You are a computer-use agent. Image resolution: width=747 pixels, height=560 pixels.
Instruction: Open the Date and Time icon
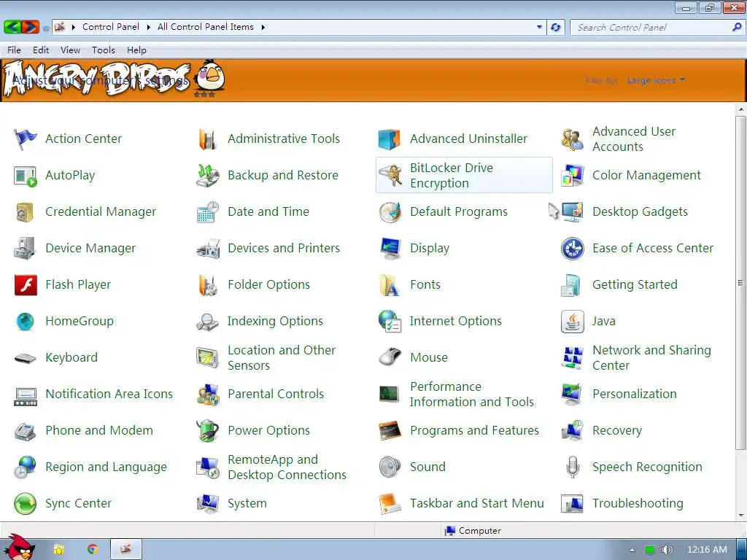[x=208, y=212]
